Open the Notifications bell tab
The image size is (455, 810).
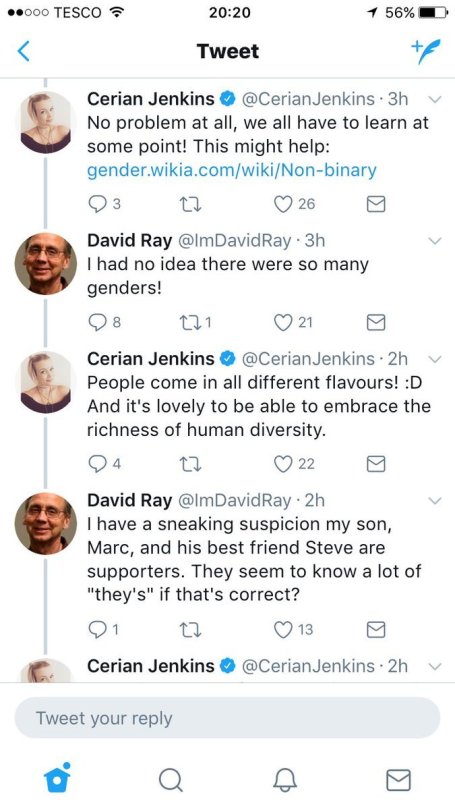coord(285,779)
